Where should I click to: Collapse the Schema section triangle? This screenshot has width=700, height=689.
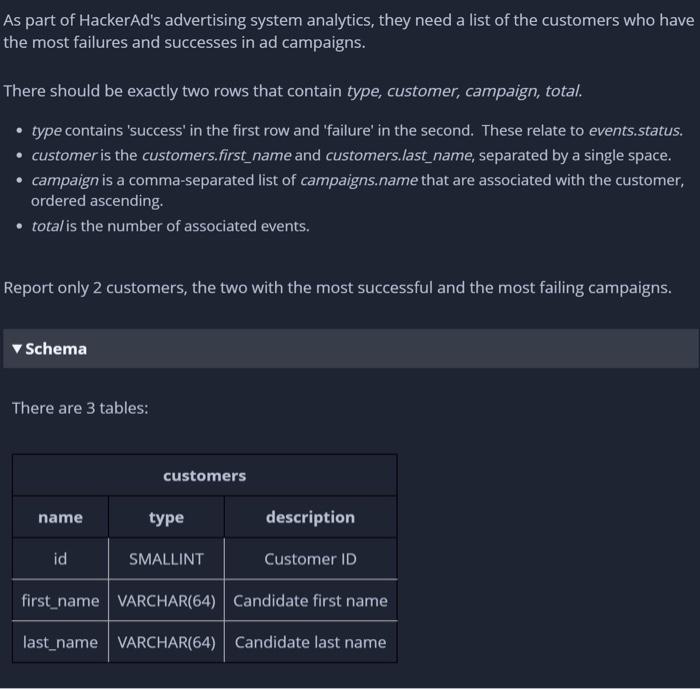[x=17, y=349]
